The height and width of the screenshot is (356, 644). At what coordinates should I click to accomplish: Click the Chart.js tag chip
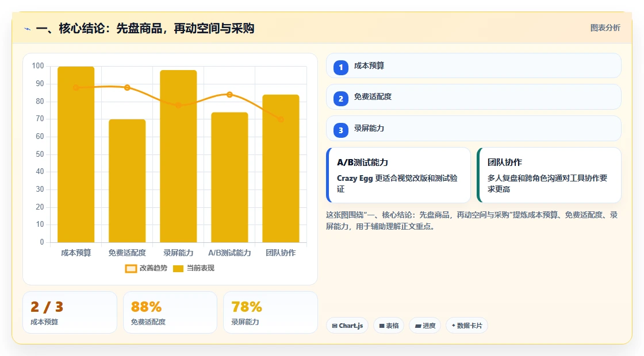click(x=347, y=326)
